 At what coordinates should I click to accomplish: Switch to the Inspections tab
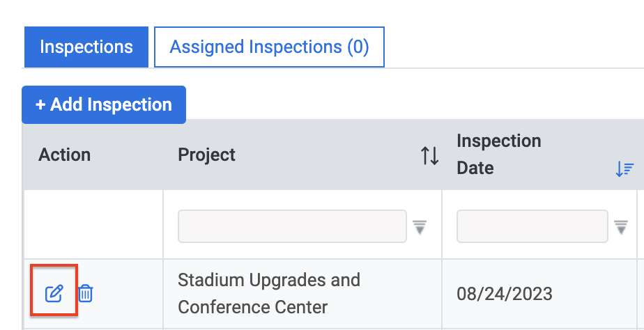point(86,47)
